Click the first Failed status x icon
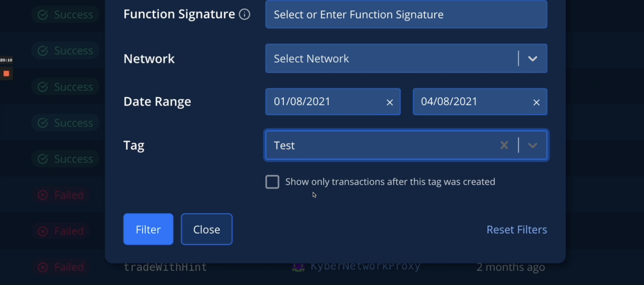 [x=43, y=195]
